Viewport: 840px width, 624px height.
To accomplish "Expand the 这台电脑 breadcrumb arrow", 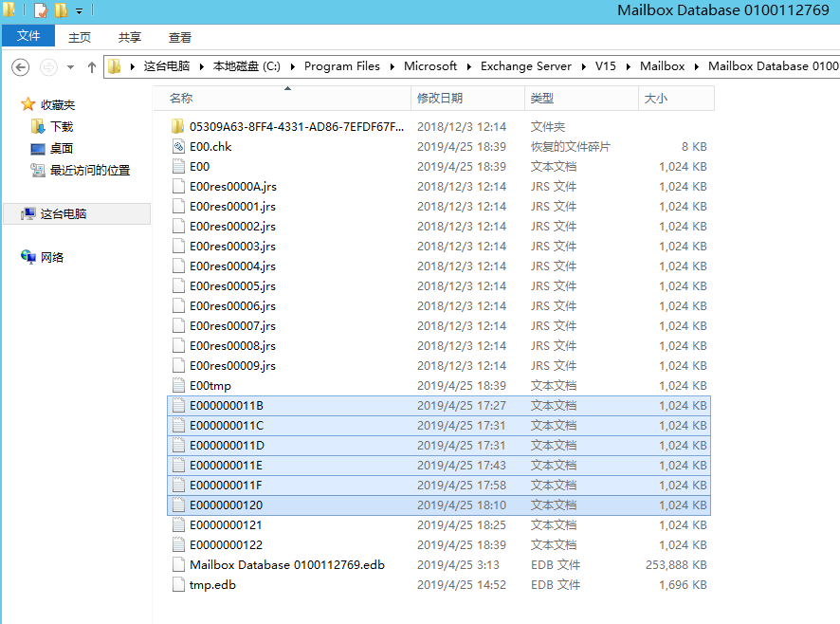I will [x=201, y=66].
